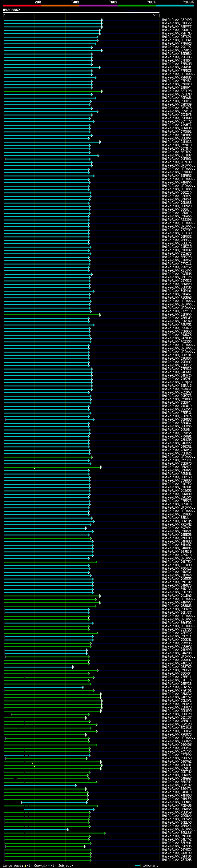The image size is (197, 868).
Task: Select the UniRef100_Q9M339 label
Action: 177,104
